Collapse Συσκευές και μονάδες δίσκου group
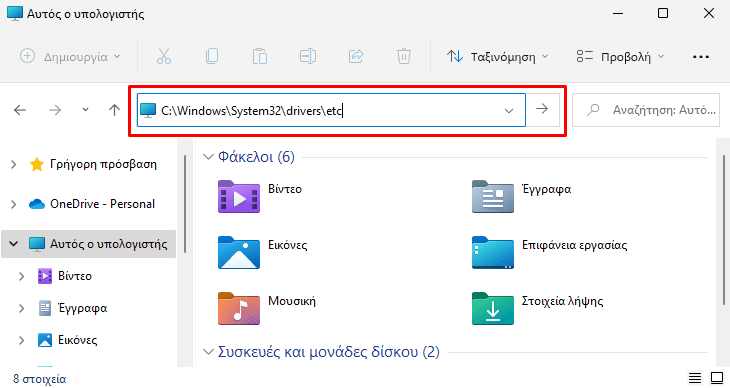The image size is (730, 388). click(208, 352)
